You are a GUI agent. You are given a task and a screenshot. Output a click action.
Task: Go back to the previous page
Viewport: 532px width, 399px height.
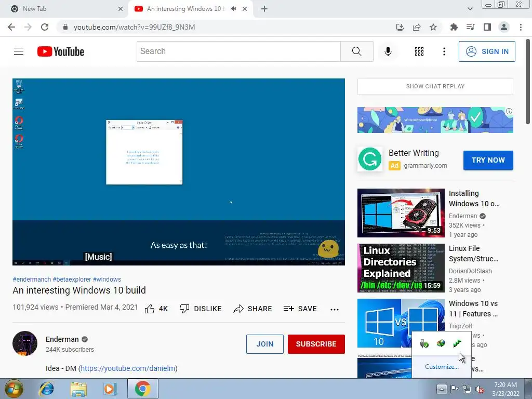pyautogui.click(x=11, y=27)
